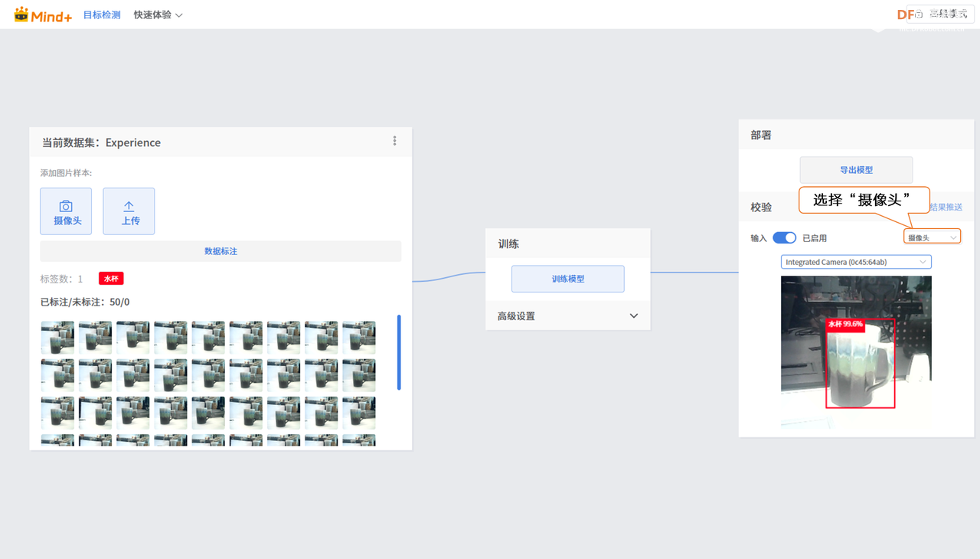Click the red 水杯 label tag
The width and height of the screenshot is (980, 559).
click(110, 278)
